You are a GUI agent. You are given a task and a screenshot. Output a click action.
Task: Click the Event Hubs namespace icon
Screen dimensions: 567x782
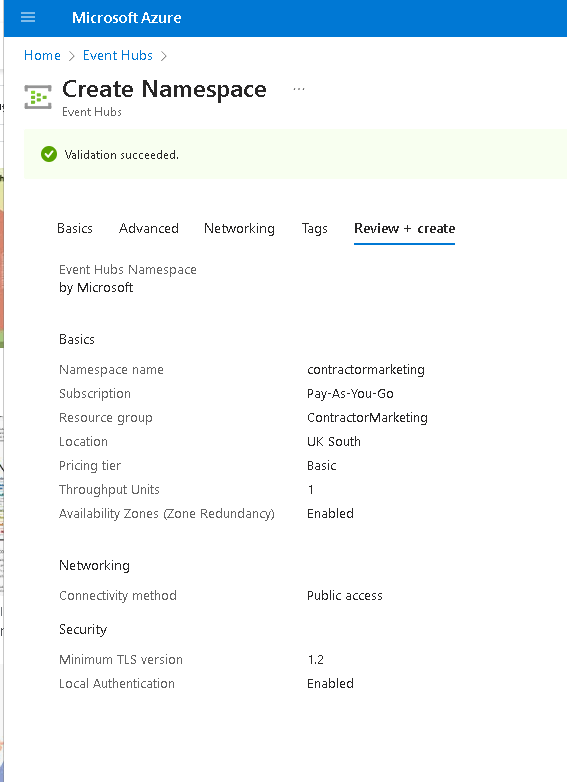(x=38, y=97)
